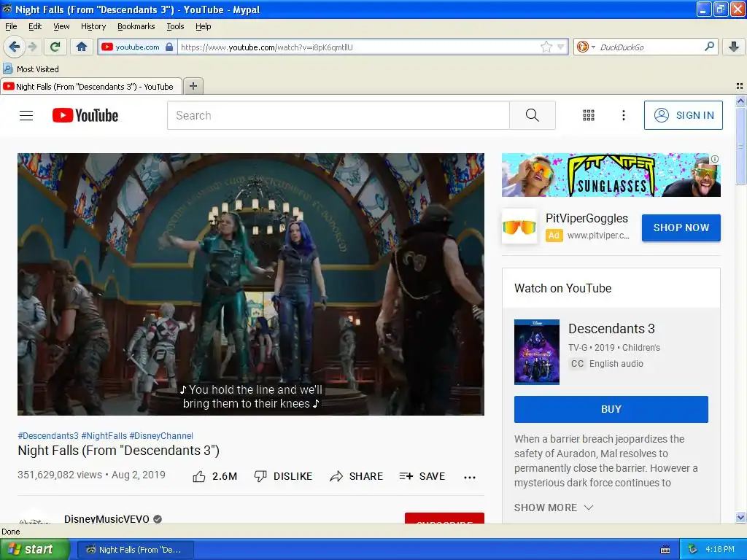747x560 pixels.
Task: Click the youtube.com site identity label
Action: tap(137, 47)
